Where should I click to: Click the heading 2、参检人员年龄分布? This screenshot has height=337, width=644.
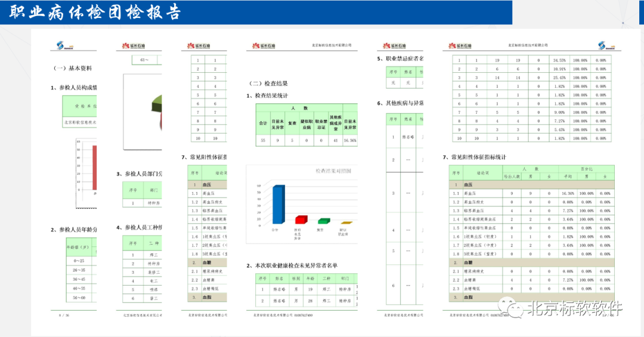pos(74,230)
